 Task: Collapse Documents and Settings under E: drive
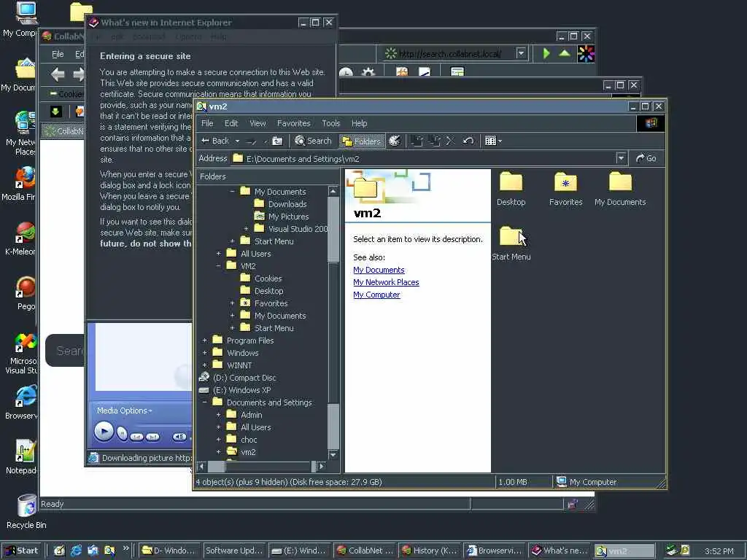click(x=204, y=402)
